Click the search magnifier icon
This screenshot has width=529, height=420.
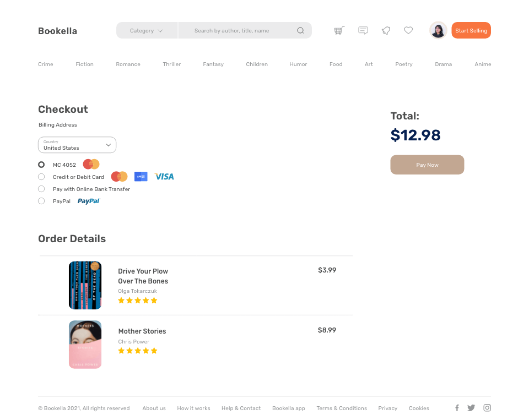[x=300, y=31]
